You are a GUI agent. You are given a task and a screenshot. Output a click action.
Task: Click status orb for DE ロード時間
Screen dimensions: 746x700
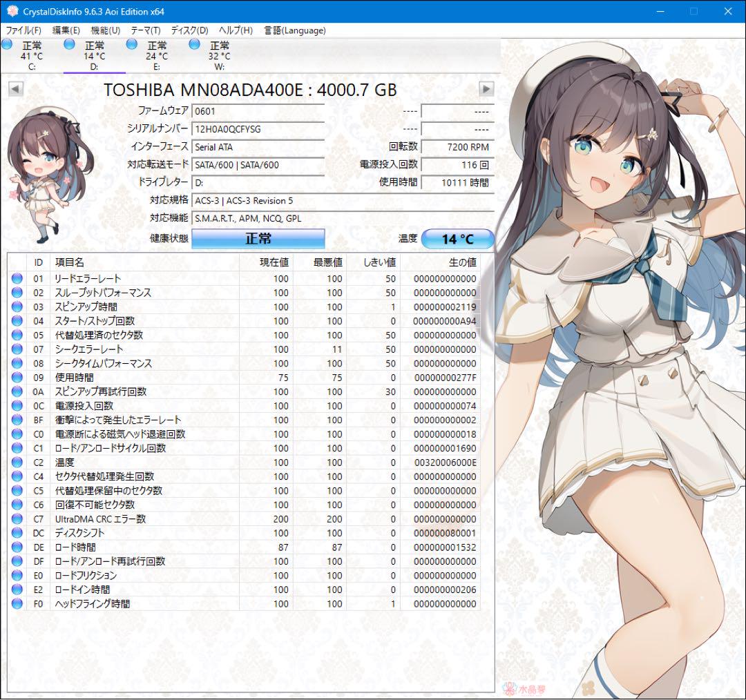click(17, 547)
